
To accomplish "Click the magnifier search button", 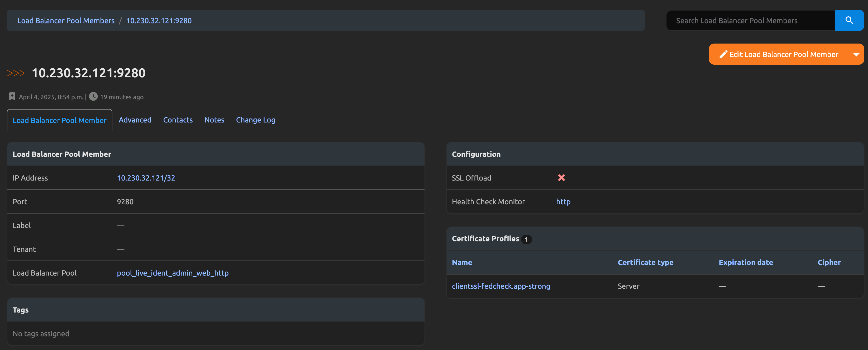I will pyautogui.click(x=849, y=21).
